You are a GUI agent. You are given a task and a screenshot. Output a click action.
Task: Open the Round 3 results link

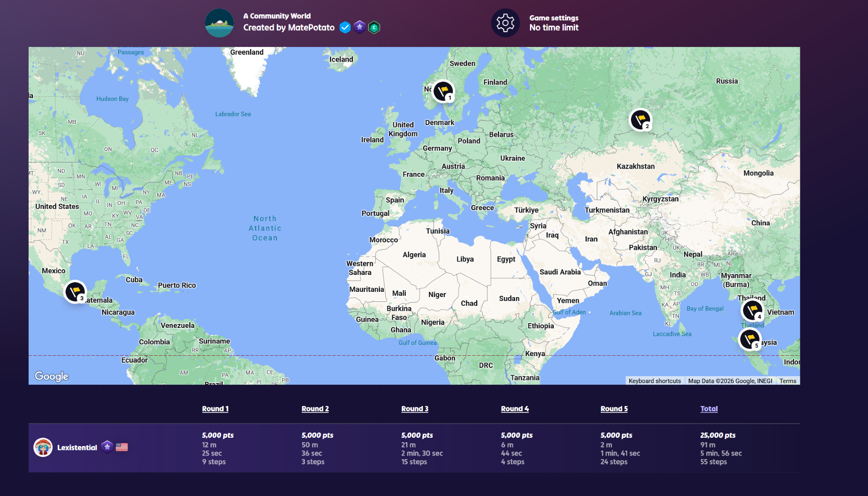pyautogui.click(x=414, y=409)
